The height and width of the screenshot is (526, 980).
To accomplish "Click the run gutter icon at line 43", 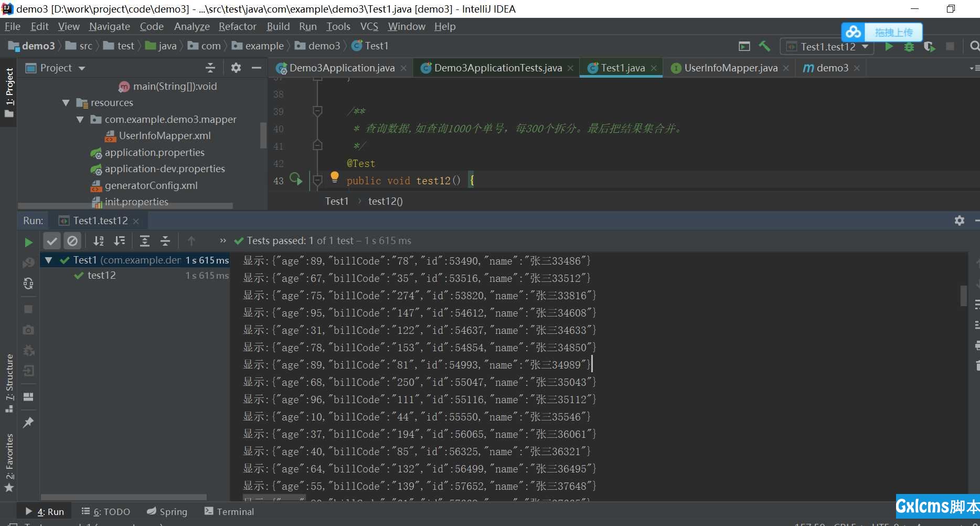I will (296, 179).
